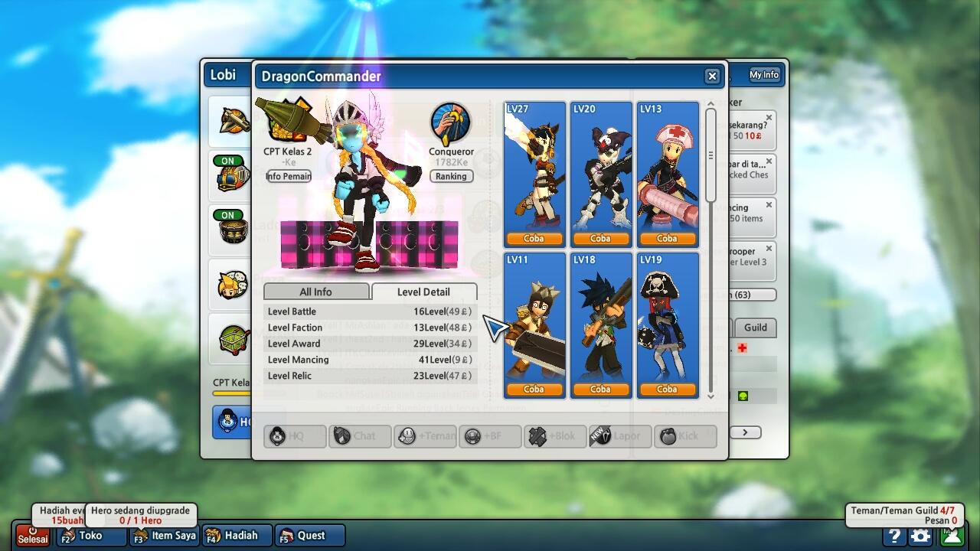Viewport: 980px width, 551px height.
Task: Switch to the All Info tab
Action: pyautogui.click(x=316, y=292)
